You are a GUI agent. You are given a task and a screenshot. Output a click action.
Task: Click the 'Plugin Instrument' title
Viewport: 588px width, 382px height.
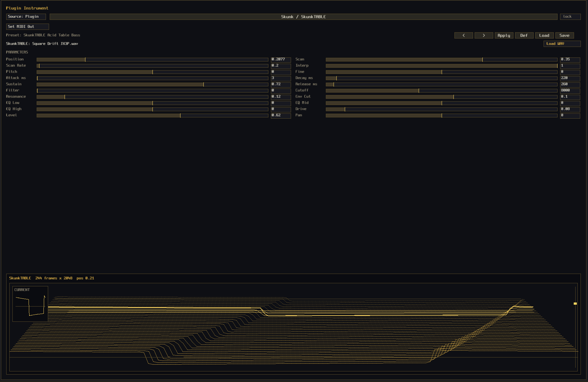point(27,8)
